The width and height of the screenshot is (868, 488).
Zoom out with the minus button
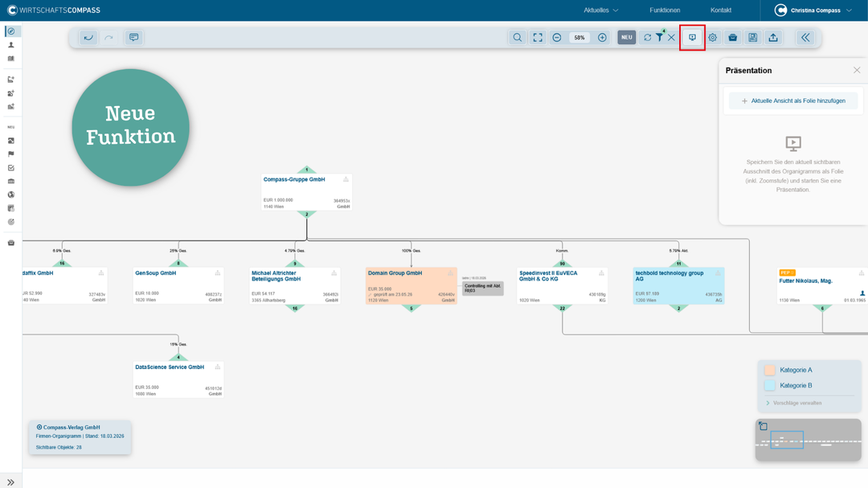tap(557, 37)
